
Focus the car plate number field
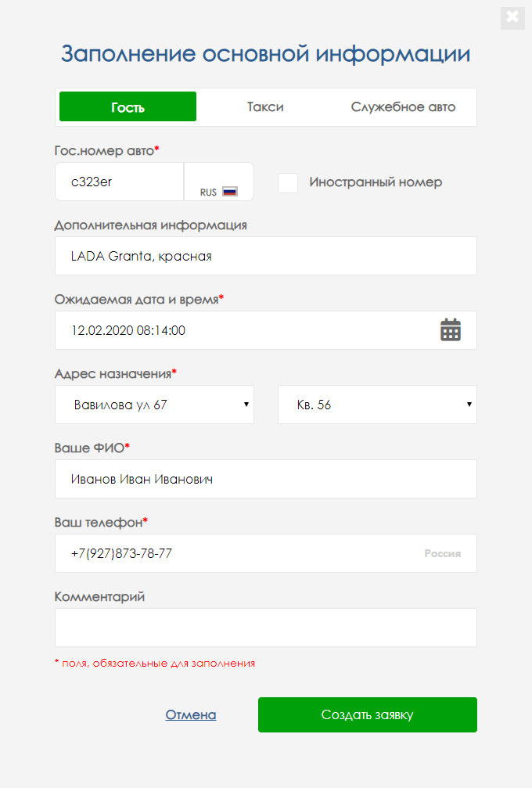[x=119, y=182]
